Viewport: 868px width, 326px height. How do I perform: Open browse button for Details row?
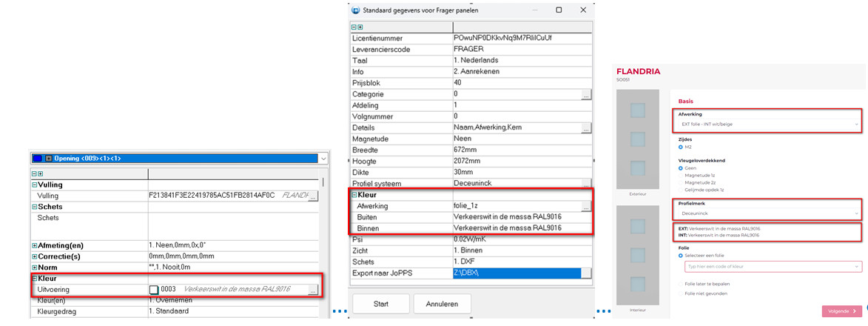tap(586, 128)
